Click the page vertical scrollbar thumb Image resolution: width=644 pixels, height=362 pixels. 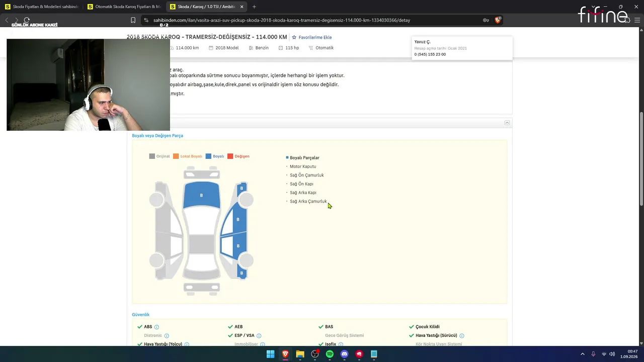641,158
